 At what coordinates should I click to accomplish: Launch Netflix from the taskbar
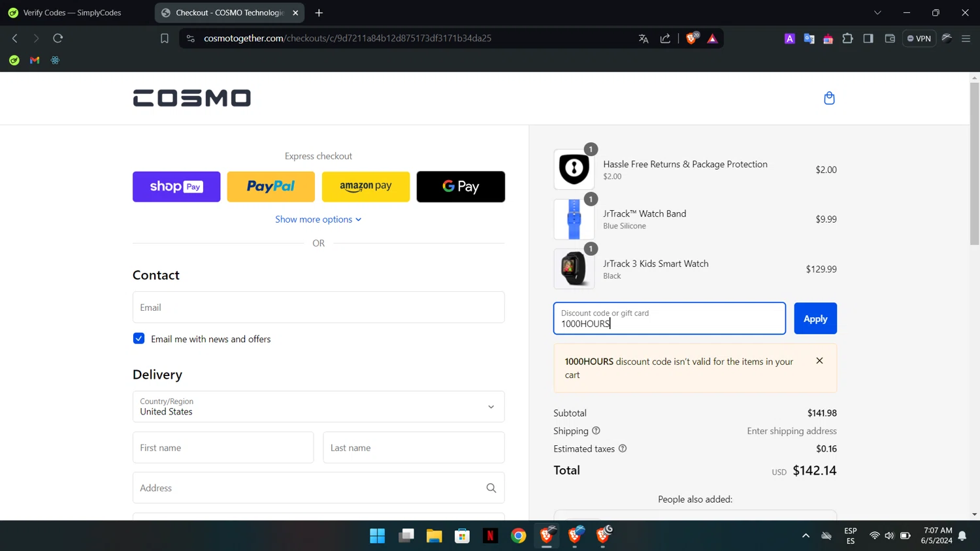(491, 536)
